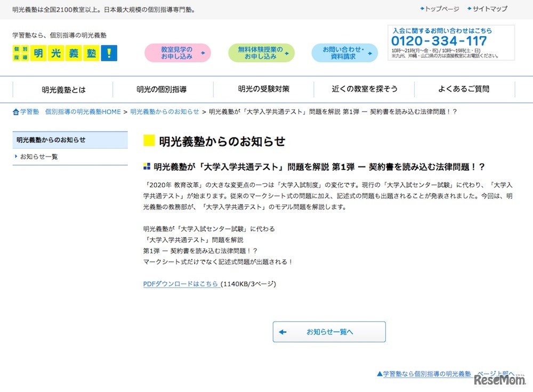The width and height of the screenshot is (533, 392).
Task: Click お知らせ一覧へ back button
Action: pos(329,332)
